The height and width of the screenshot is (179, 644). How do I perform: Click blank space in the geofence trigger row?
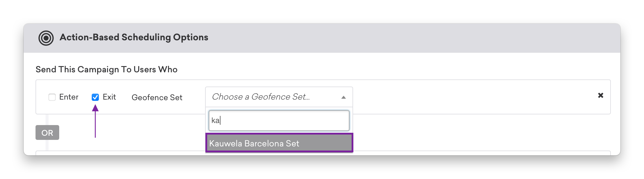(x=474, y=97)
